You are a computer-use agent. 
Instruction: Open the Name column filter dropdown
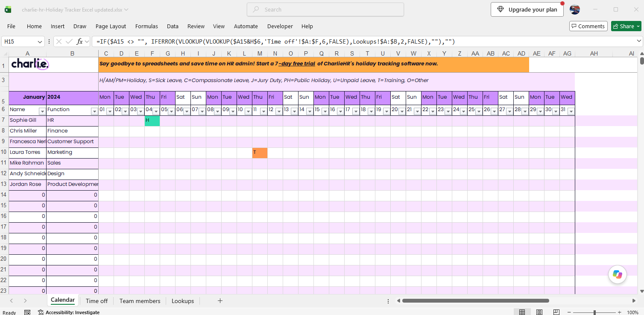click(x=42, y=111)
